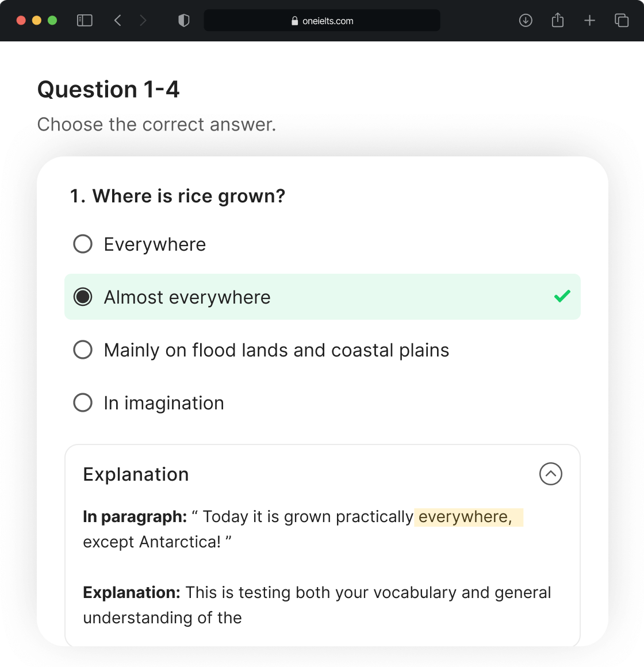This screenshot has width=644, height=667.
Task: Click the share icon in the toolbar
Action: click(x=558, y=20)
